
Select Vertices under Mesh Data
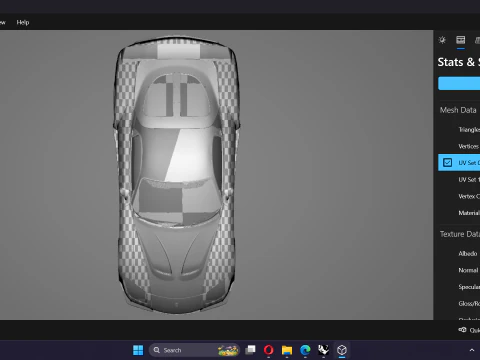pyautogui.click(x=469, y=146)
